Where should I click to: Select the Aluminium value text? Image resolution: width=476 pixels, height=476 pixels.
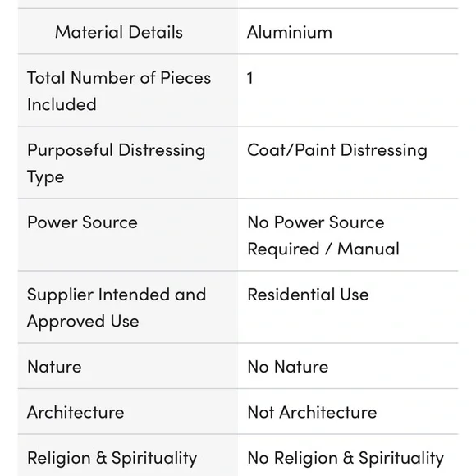[290, 32]
